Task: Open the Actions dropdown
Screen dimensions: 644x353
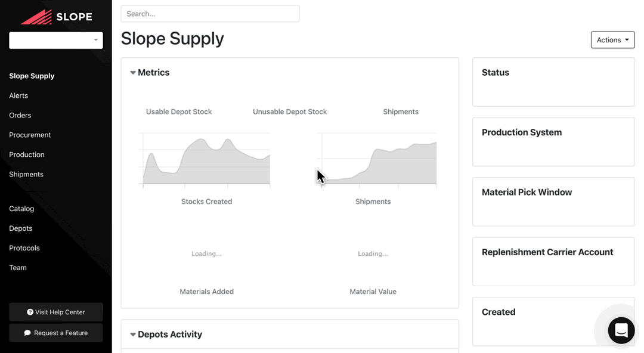Action: coord(612,40)
